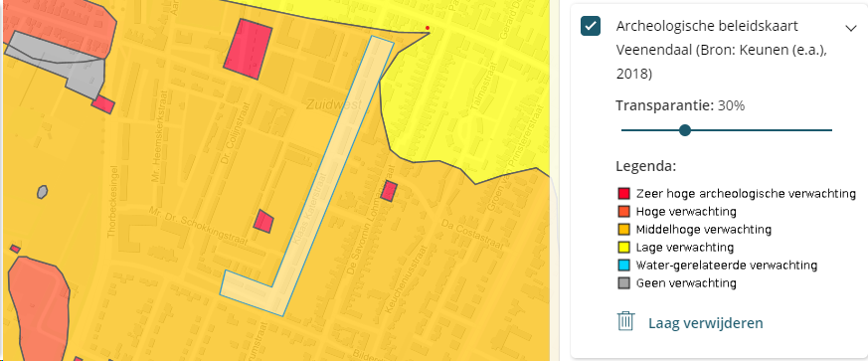
Task: Click the trash can icon
Action: click(x=625, y=321)
